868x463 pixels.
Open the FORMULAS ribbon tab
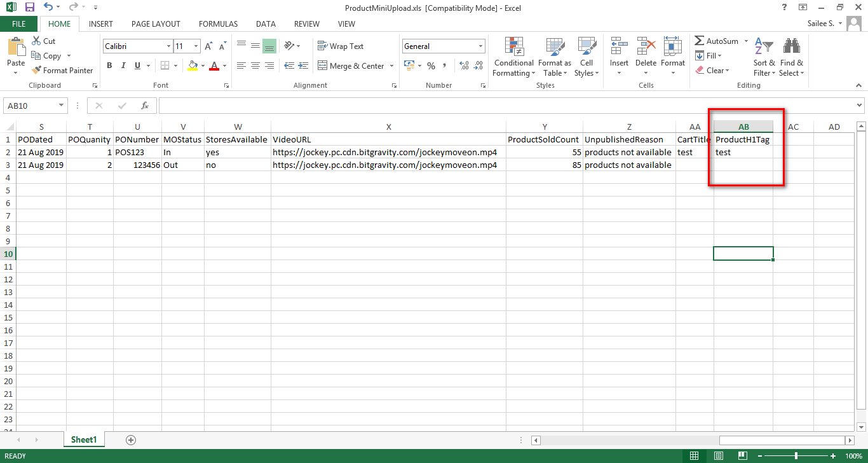click(218, 24)
